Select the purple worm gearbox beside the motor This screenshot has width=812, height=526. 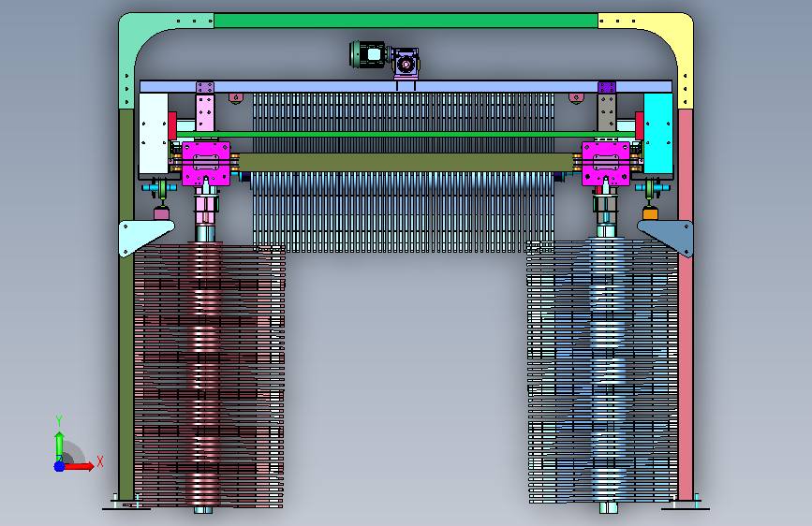[406, 63]
